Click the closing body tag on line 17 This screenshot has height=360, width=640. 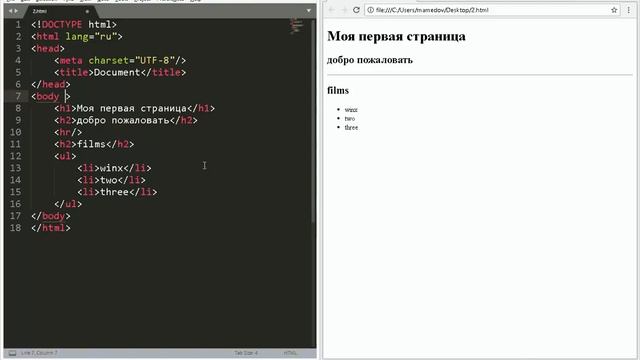51,216
